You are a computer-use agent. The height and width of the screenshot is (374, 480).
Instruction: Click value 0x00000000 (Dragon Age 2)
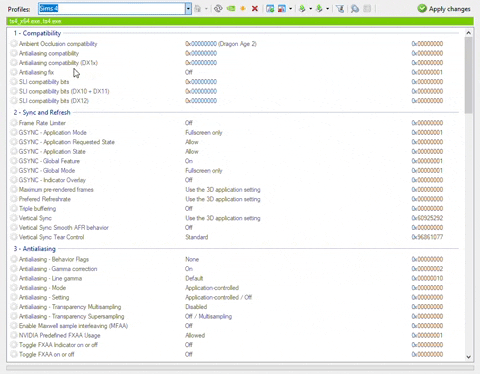221,44
